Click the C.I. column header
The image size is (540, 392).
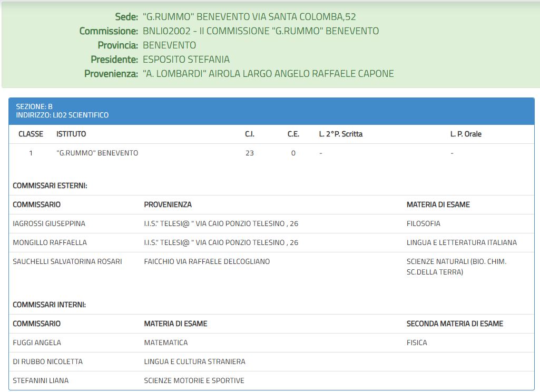pyautogui.click(x=250, y=134)
